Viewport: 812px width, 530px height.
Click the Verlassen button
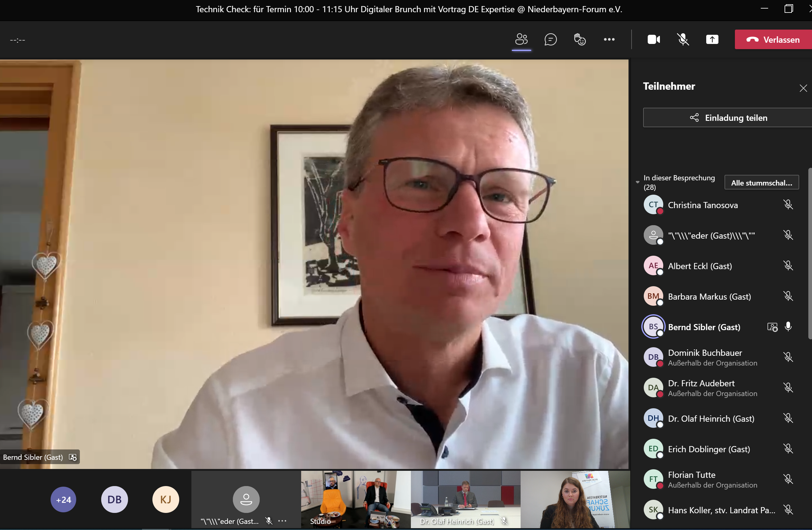click(x=773, y=40)
